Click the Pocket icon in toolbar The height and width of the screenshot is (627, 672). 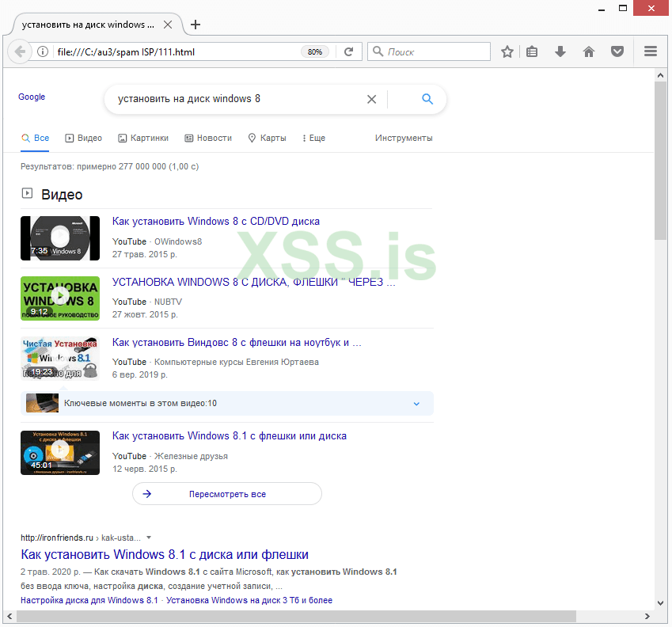617,52
